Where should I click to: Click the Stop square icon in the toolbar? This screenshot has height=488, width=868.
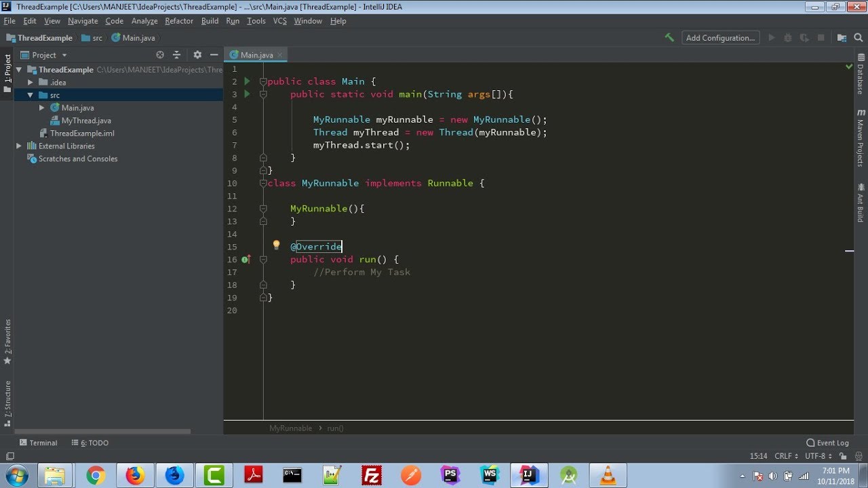click(821, 38)
